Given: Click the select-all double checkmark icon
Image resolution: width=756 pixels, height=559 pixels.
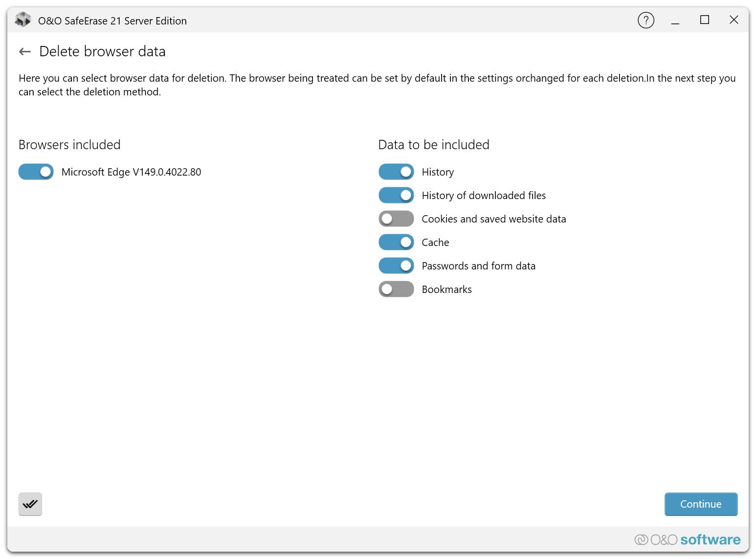Looking at the screenshot, I should point(30,504).
